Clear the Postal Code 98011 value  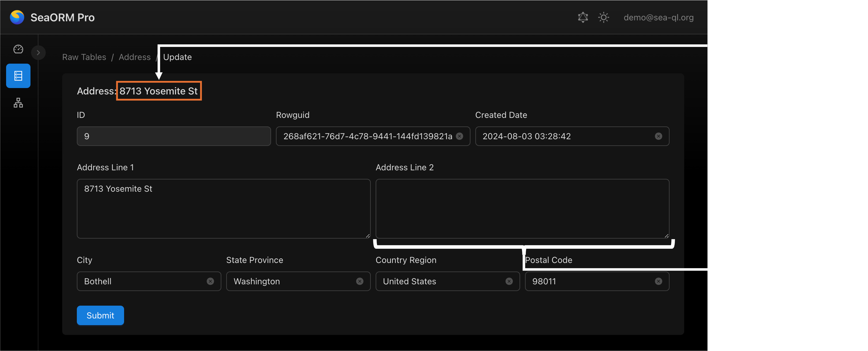658,281
